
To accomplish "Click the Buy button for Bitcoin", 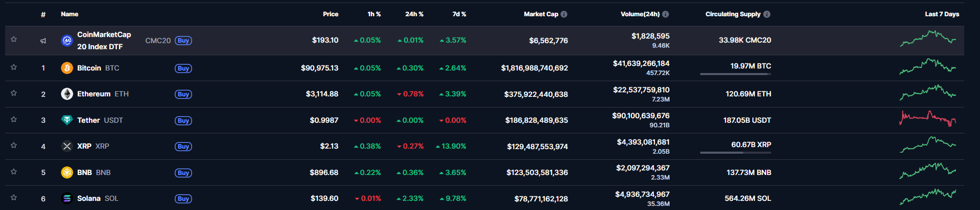I will (183, 68).
